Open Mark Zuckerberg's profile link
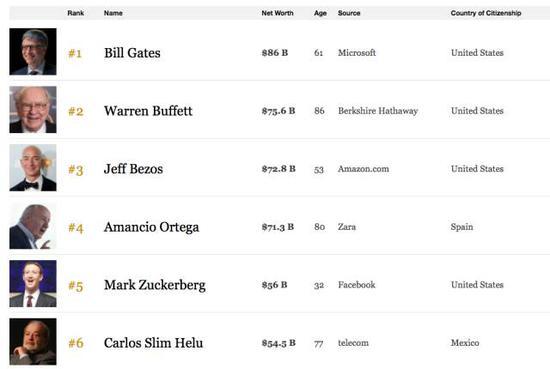550x369 pixels. [155, 285]
